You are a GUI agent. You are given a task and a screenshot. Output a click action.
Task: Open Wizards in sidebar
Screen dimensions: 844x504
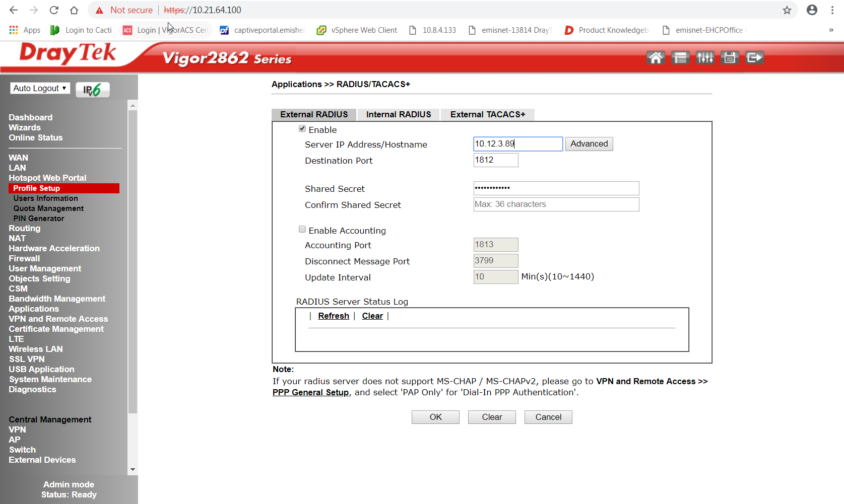(x=25, y=127)
